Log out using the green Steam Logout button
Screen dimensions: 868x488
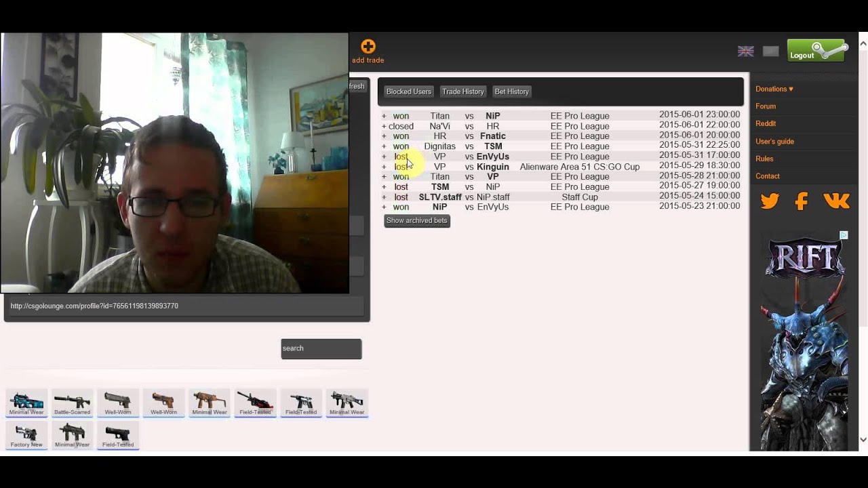817,51
